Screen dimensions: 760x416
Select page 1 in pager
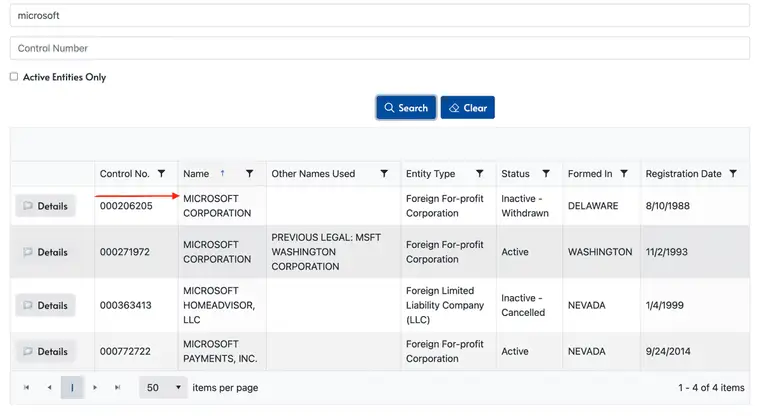72,387
